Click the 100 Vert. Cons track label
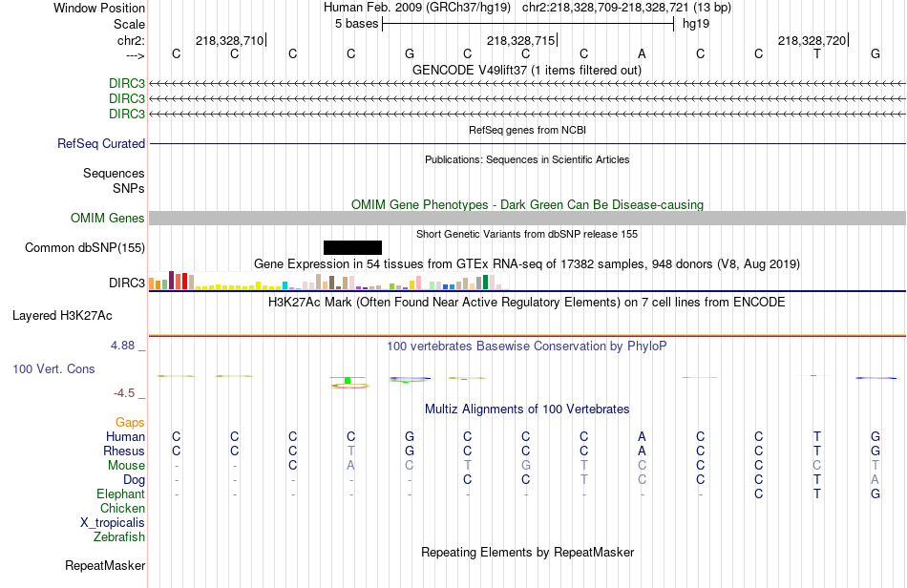 pos(53,368)
